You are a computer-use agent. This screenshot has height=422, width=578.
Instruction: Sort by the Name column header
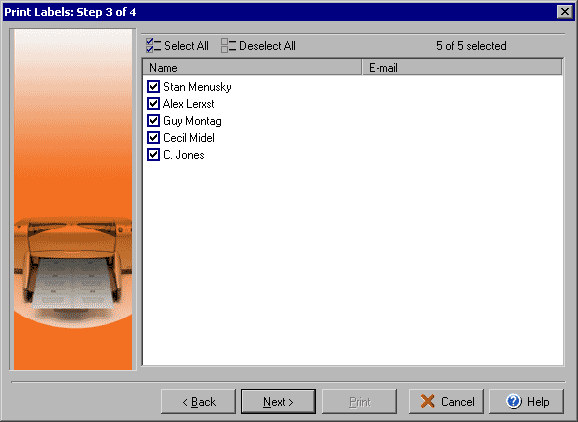pyautogui.click(x=252, y=67)
